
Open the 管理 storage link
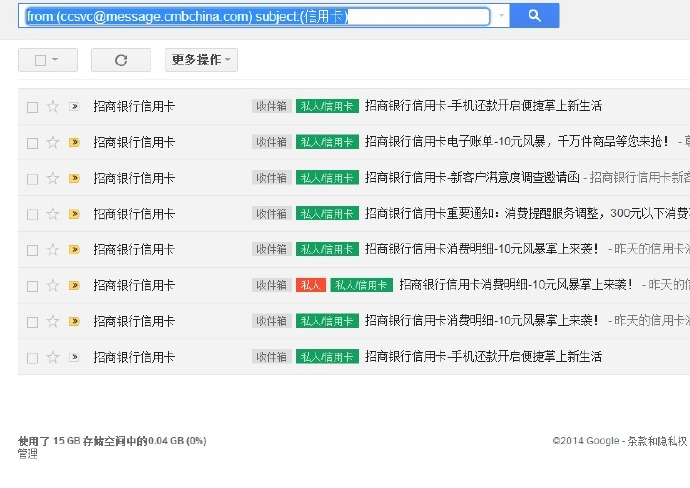27,454
